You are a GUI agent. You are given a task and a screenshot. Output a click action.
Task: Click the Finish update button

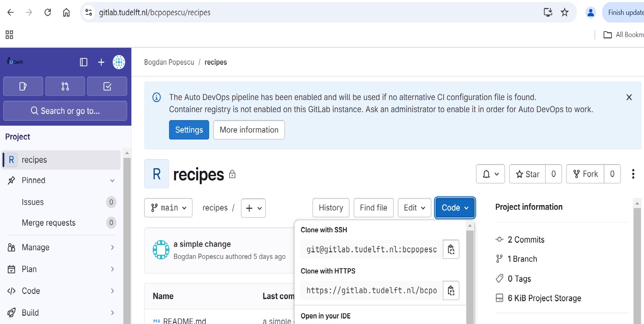[x=624, y=12]
